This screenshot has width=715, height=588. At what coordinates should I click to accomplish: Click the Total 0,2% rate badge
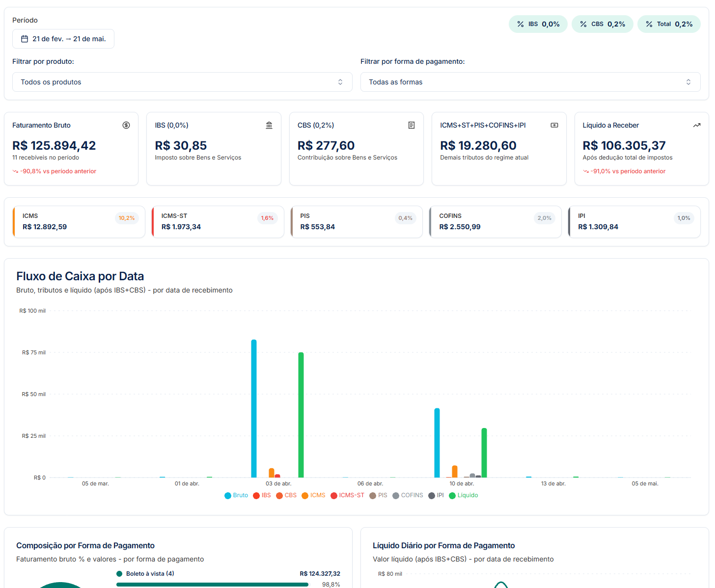(669, 24)
